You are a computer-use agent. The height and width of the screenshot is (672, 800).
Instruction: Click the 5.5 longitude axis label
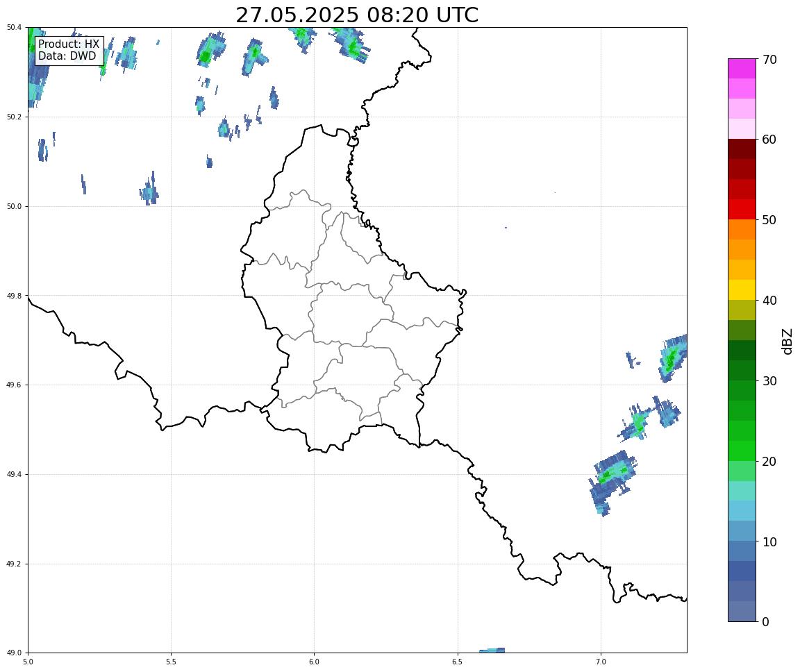coord(172,662)
